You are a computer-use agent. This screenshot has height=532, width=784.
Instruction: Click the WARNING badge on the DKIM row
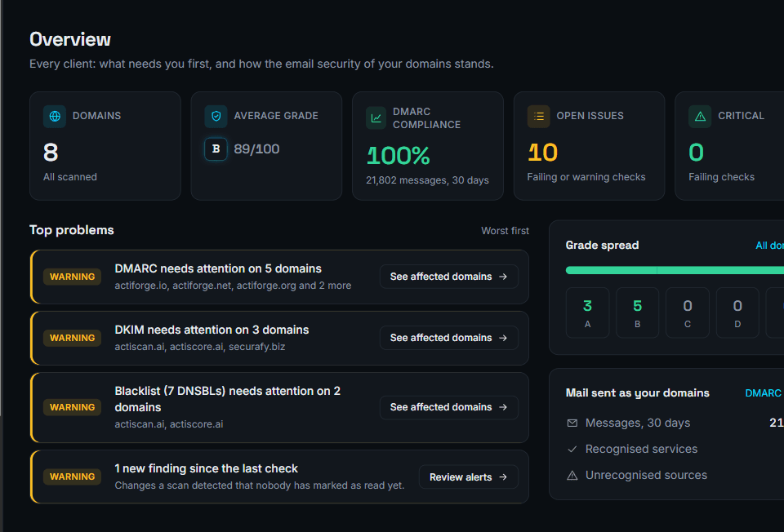pyautogui.click(x=72, y=338)
